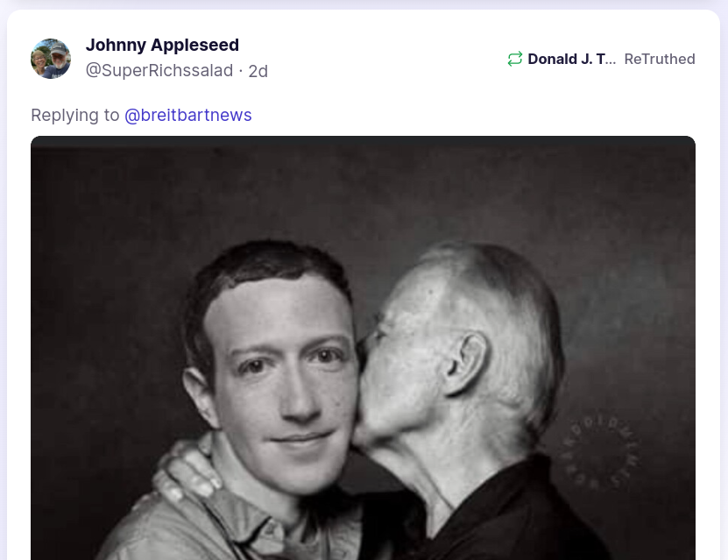The image size is (728, 560).
Task: Click the green ReTruth arrows icon
Action: pyautogui.click(x=515, y=59)
